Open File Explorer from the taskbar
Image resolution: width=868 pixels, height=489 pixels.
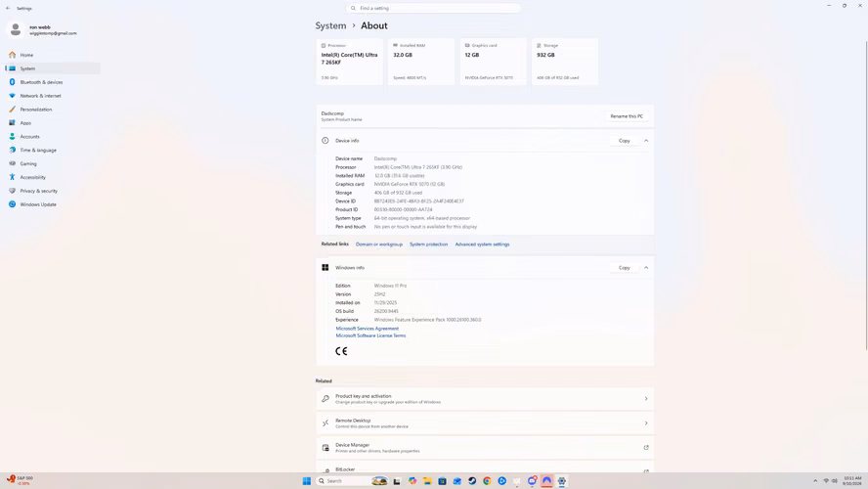coord(427,481)
